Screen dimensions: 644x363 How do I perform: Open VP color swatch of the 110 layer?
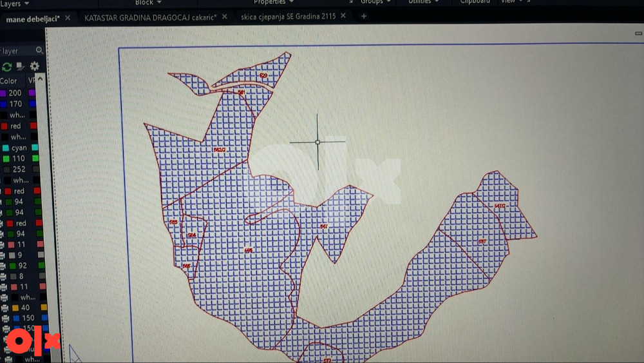[35, 158]
